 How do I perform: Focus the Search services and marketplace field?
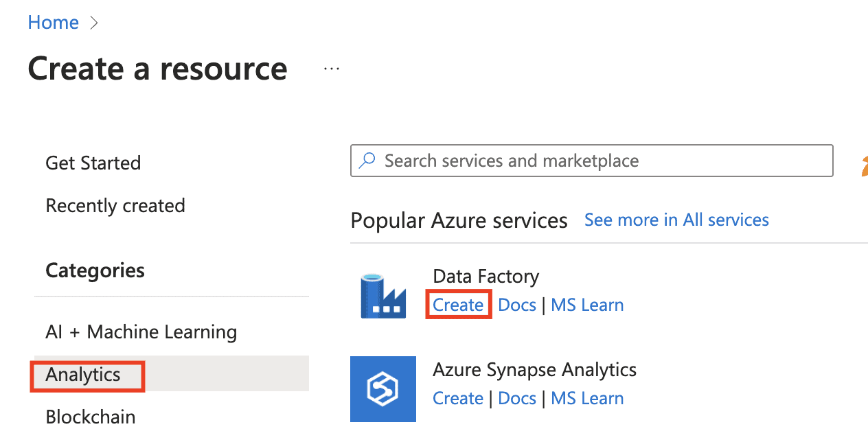tap(591, 161)
